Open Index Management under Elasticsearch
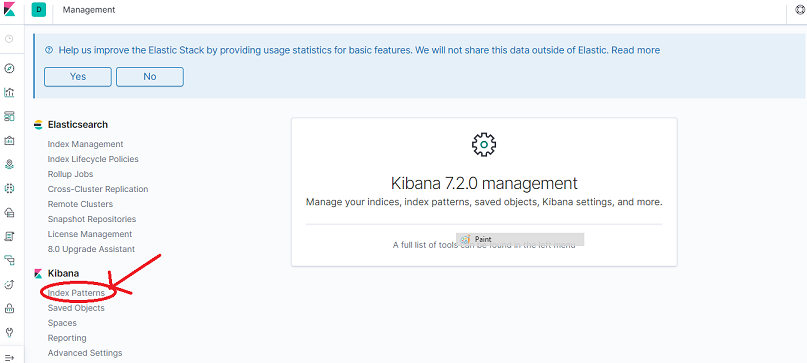The height and width of the screenshot is (363, 807). (x=85, y=144)
